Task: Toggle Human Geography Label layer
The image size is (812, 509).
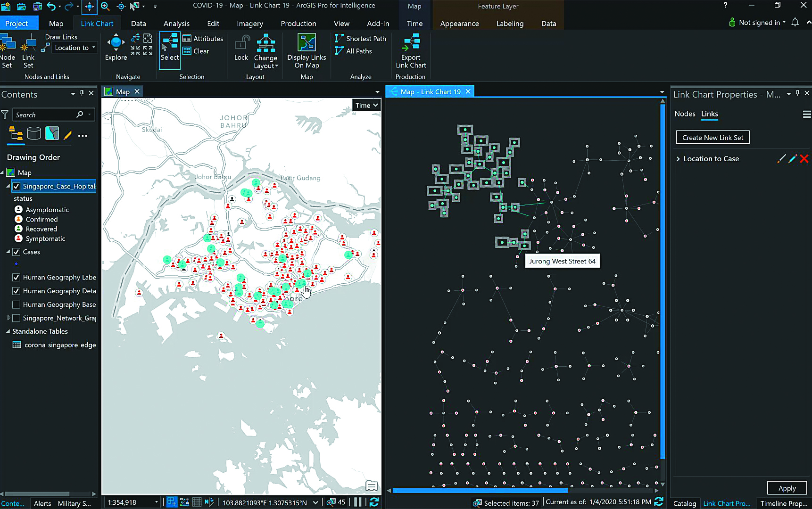Action: [x=17, y=277]
